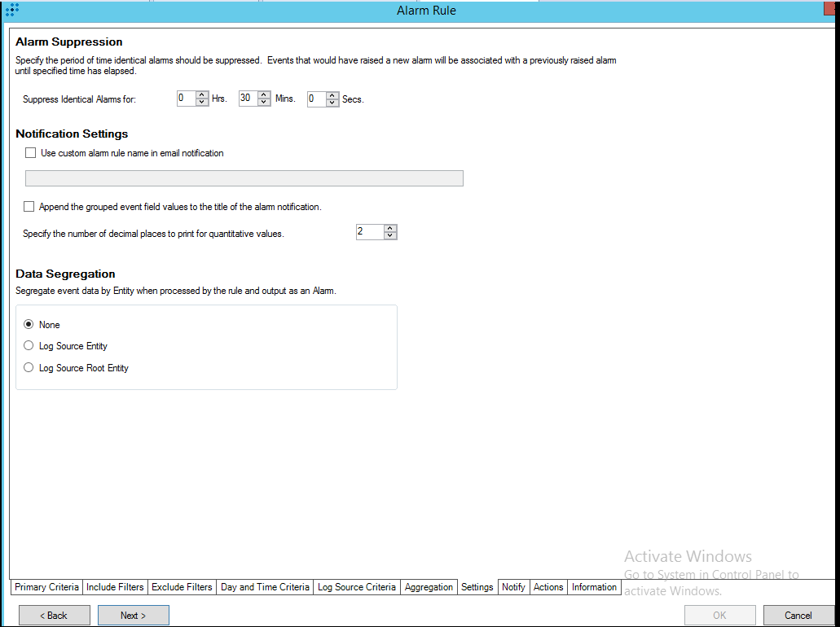The height and width of the screenshot is (627, 840).
Task: Click the up arrow on Hrs spinner
Action: (201, 94)
